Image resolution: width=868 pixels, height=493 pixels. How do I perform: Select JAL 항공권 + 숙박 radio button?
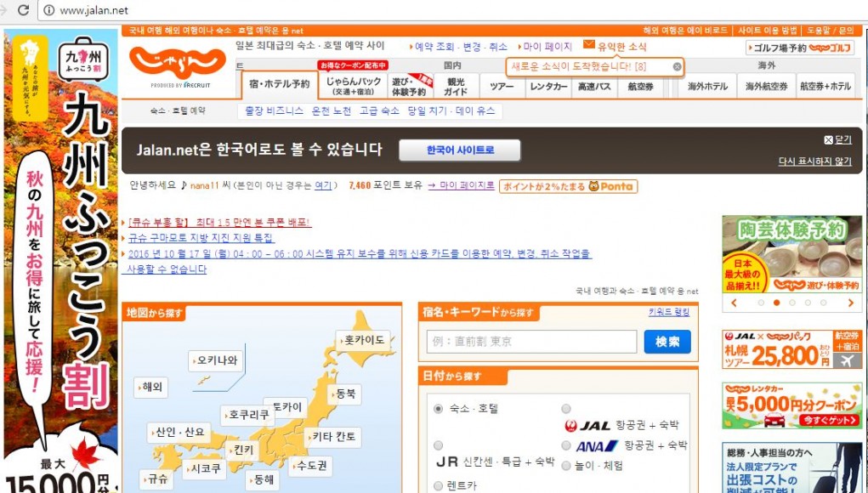(565, 409)
